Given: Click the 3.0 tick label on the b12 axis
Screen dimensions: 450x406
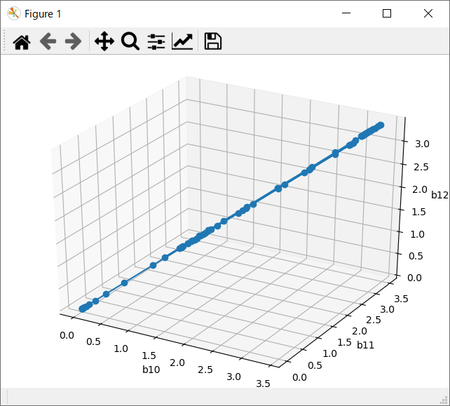Looking at the screenshot, I should (x=422, y=144).
